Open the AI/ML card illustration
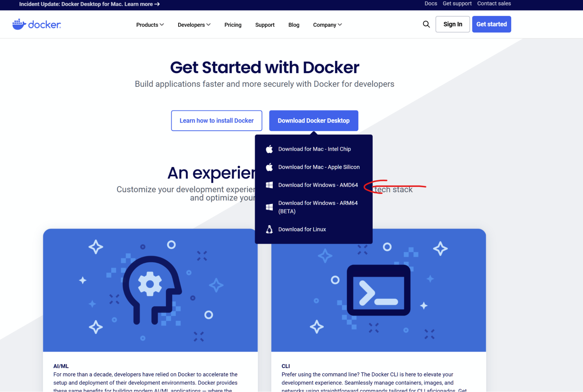The height and width of the screenshot is (392, 583). tap(150, 290)
